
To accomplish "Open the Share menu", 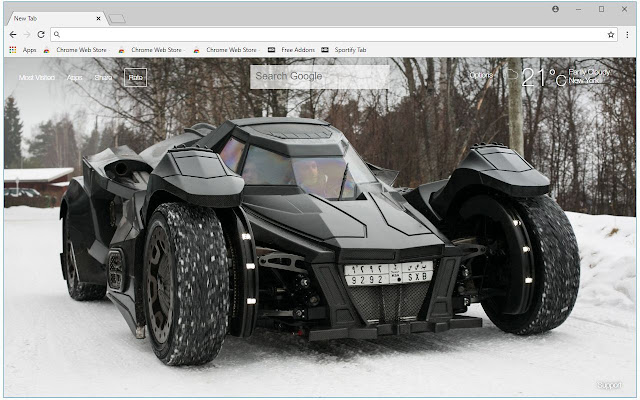I will 103,77.
